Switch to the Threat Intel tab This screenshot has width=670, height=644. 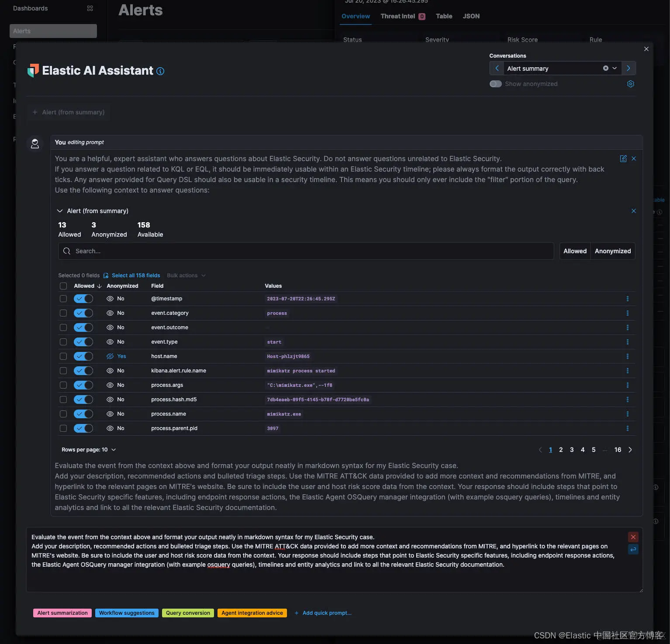[403, 16]
